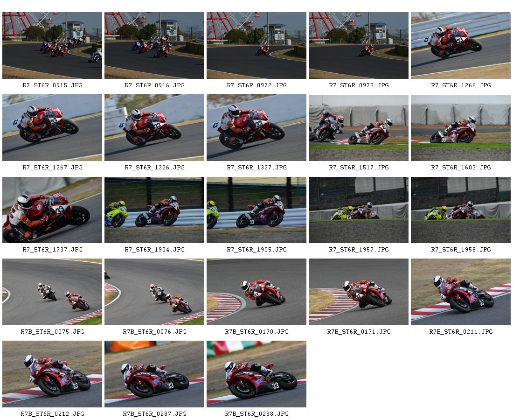Choose image R7B_ST6R_0211.JPG
The height and width of the screenshot is (420, 513).
(x=461, y=292)
